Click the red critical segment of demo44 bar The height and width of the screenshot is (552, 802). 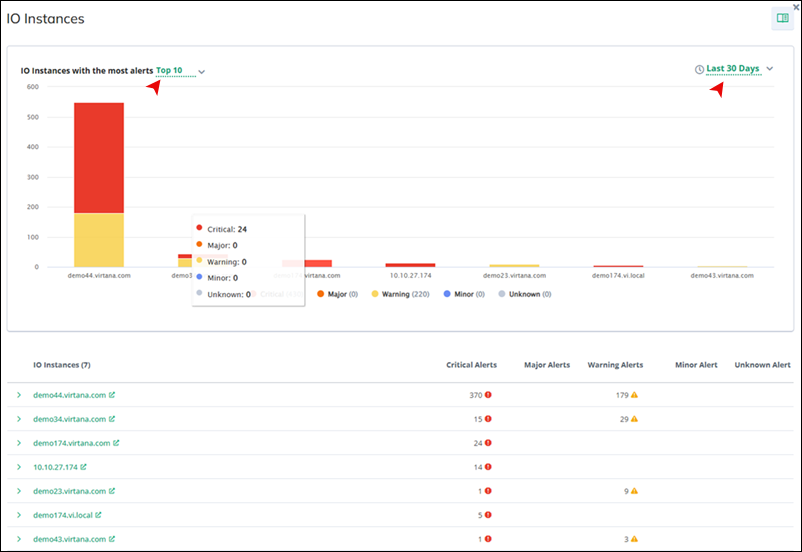(x=99, y=157)
